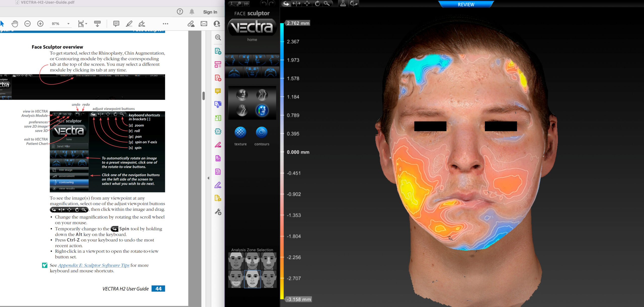Click the Undo arrow in Face Sculptor
The height and width of the screenshot is (307, 644).
point(263,3)
